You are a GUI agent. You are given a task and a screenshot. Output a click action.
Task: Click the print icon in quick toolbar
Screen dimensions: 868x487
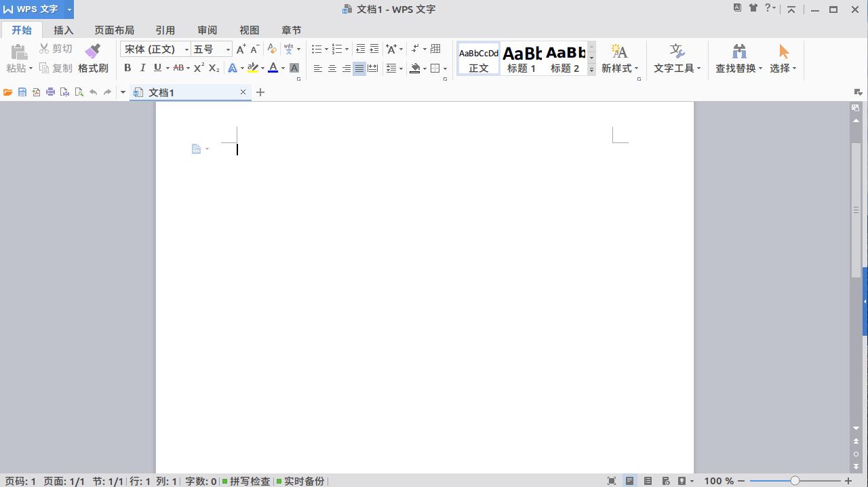50,92
